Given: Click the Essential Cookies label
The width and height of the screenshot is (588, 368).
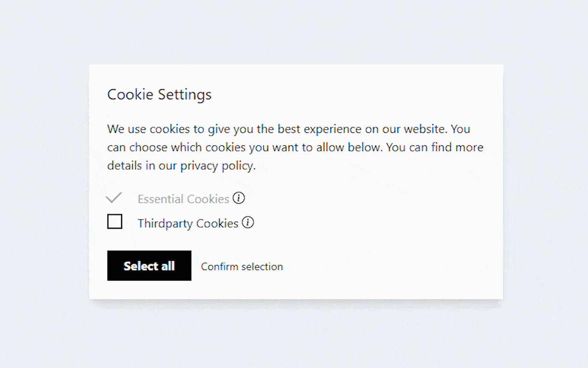Looking at the screenshot, I should pyautogui.click(x=183, y=199).
